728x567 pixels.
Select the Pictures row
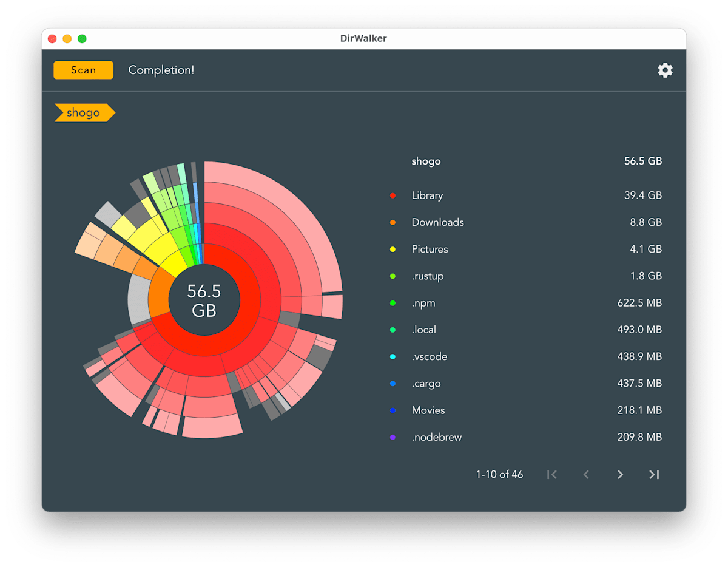coord(525,249)
